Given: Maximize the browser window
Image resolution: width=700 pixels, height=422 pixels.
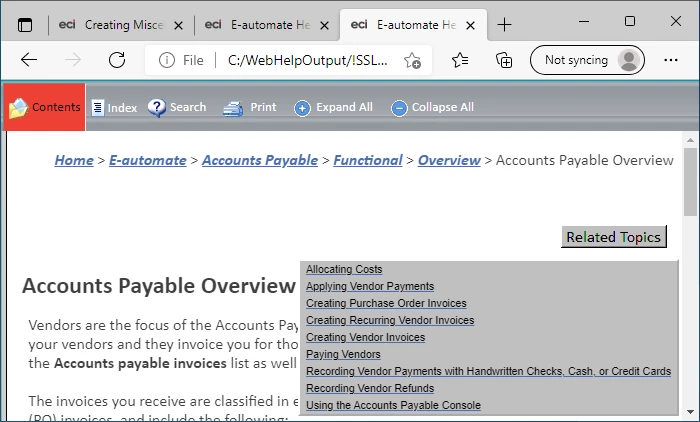Looking at the screenshot, I should click(x=630, y=21).
